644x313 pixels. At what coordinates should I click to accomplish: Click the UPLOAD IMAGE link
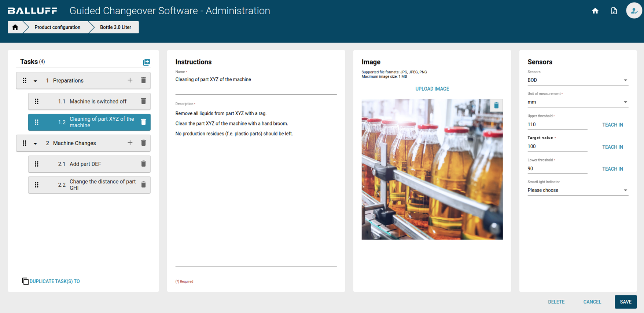coord(432,89)
